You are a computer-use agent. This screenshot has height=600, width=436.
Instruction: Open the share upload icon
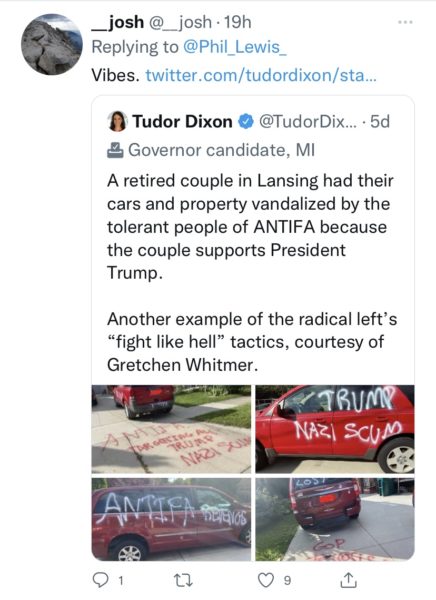pos(348,580)
